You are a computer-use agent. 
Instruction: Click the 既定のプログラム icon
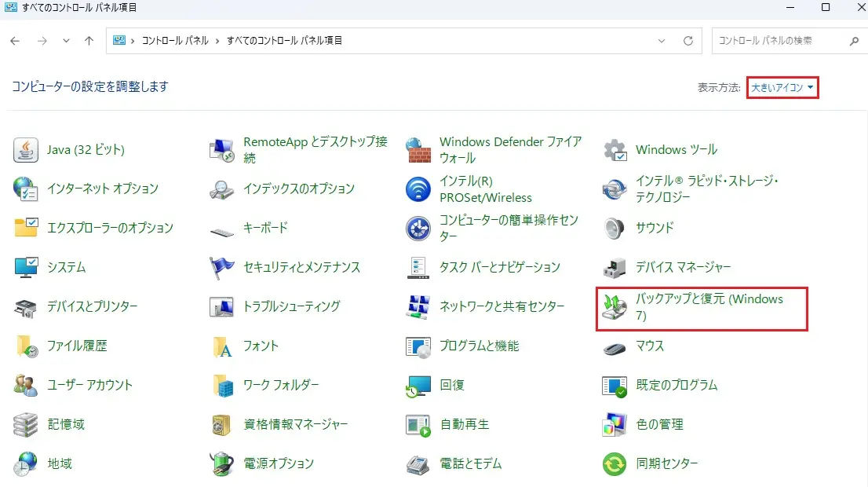(615, 386)
